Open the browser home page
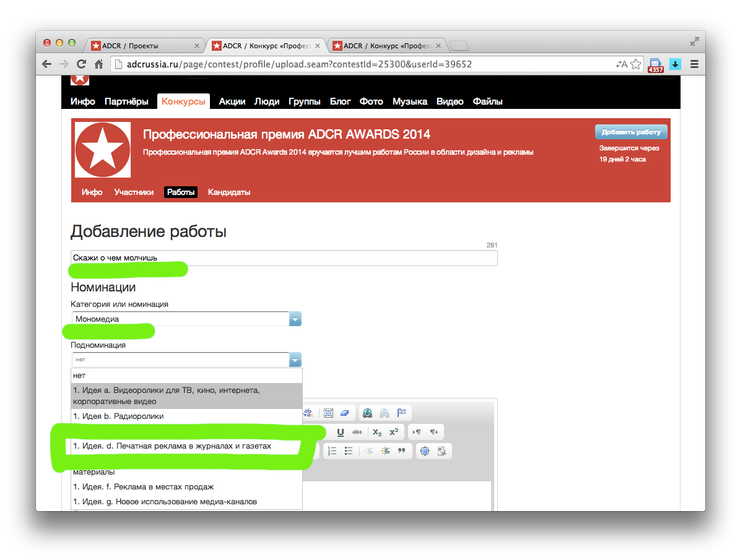Viewport: 753px width, 560px height. pos(98,64)
